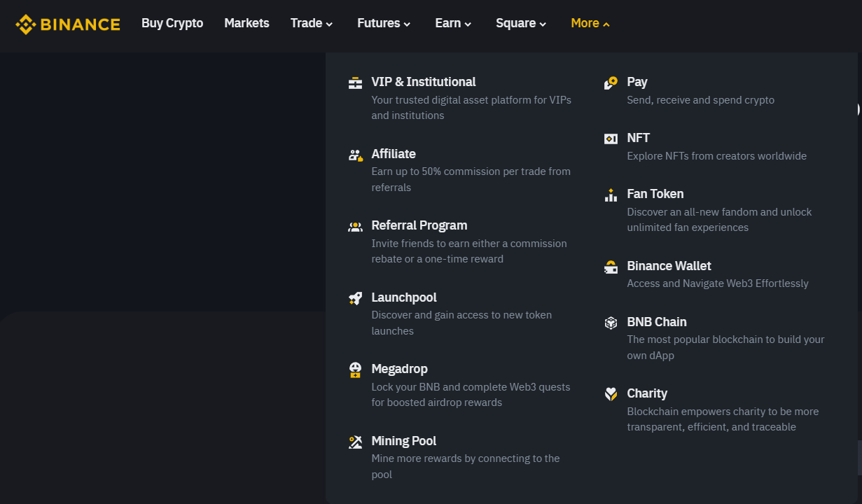Select the Binance Wallet entry
Screen dimensions: 862x504
(716, 274)
